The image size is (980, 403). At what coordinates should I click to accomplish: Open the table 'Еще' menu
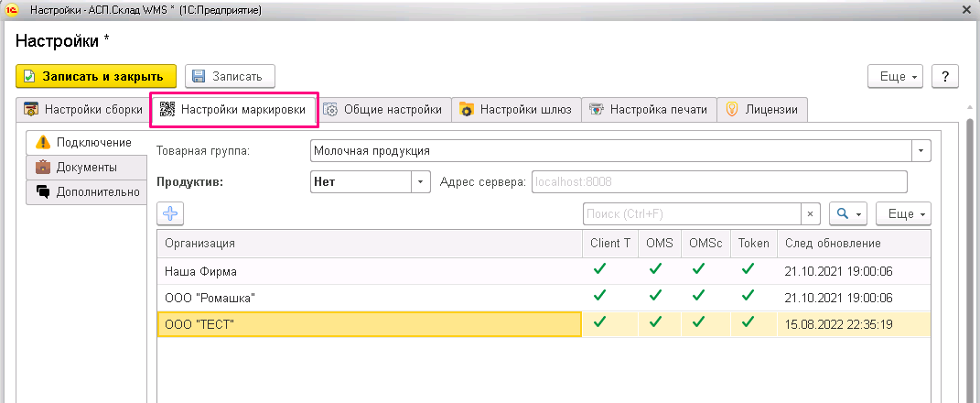tap(904, 213)
